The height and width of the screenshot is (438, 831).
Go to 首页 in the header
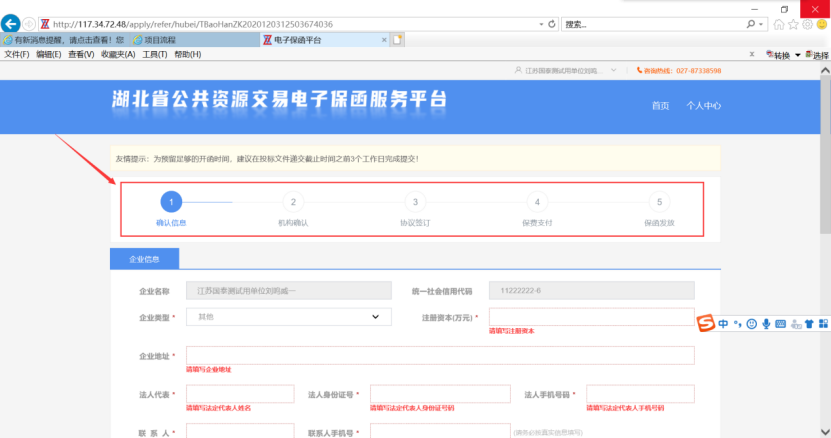click(660, 105)
